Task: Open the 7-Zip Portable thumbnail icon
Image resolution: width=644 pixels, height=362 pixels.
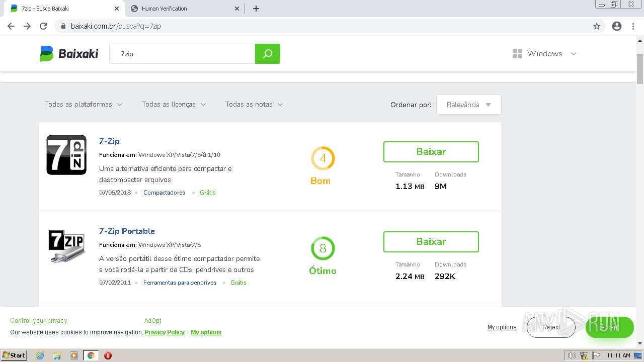Action: point(66,246)
